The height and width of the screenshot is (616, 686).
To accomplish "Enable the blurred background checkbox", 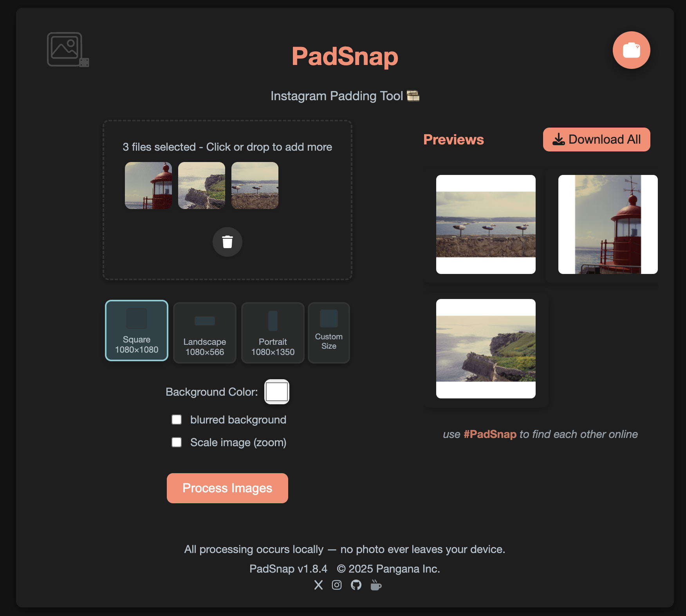I will pyautogui.click(x=177, y=420).
